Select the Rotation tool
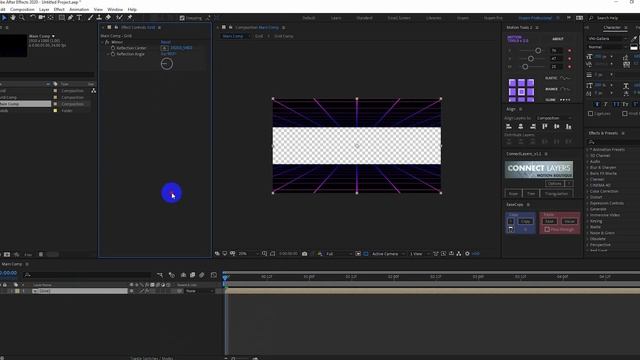The height and width of the screenshot is (360, 640). tap(33, 18)
